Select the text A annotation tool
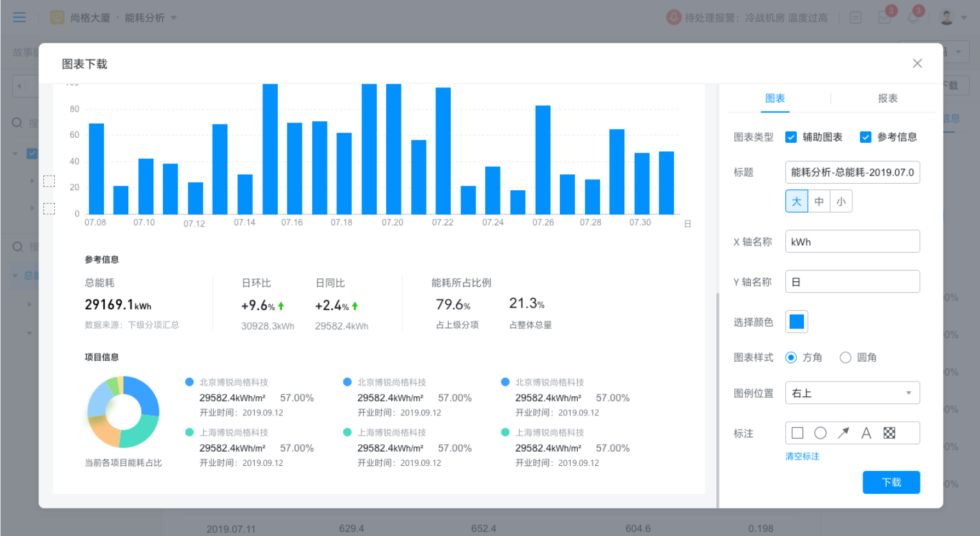Screen dimensions: 980x536 [866, 433]
